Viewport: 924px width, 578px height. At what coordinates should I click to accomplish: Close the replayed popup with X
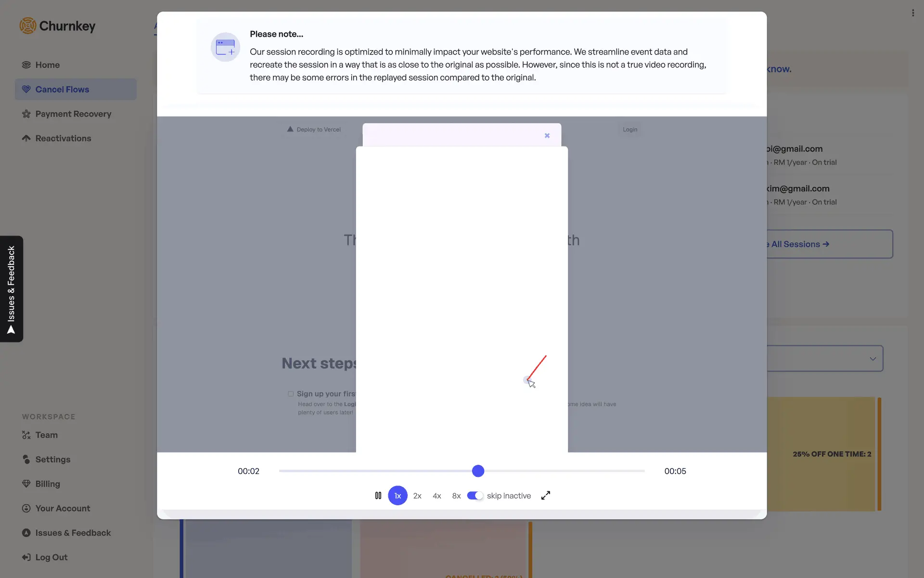coord(547,135)
